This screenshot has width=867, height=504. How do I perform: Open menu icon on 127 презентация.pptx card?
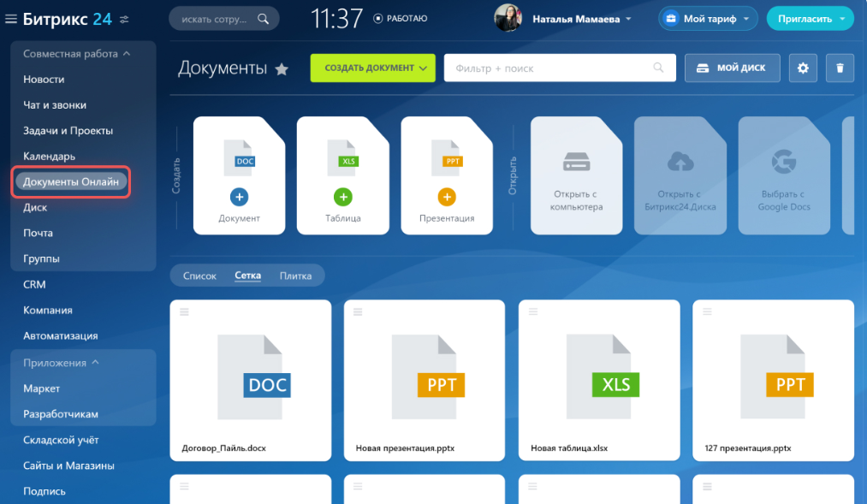707,312
